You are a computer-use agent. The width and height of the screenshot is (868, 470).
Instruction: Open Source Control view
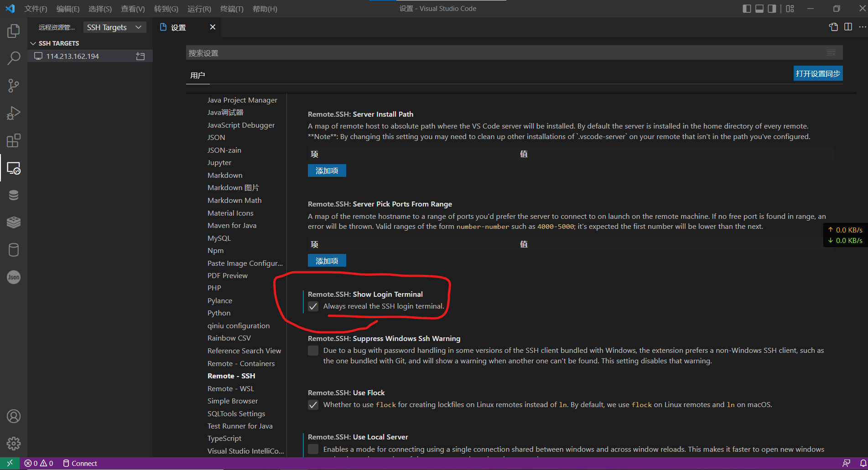pyautogui.click(x=14, y=86)
